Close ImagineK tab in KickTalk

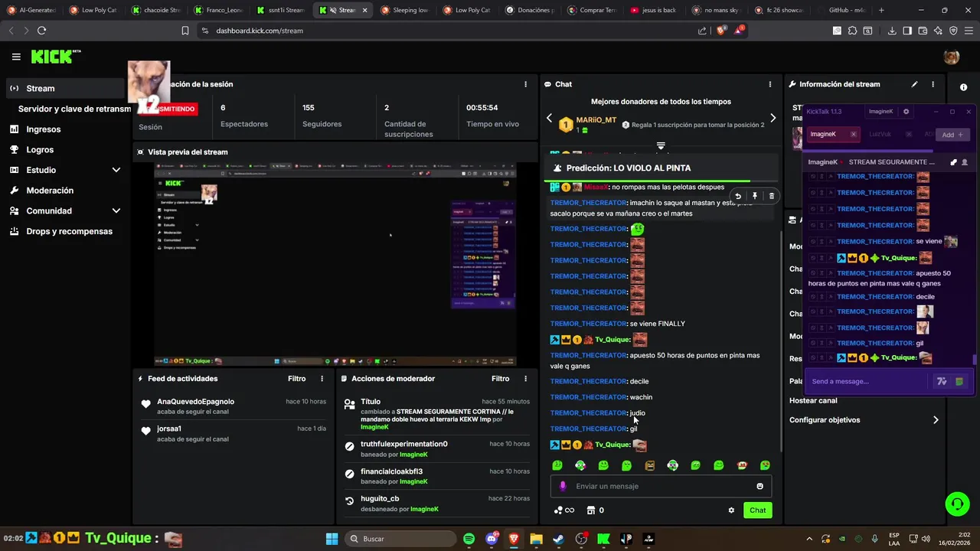[854, 135]
